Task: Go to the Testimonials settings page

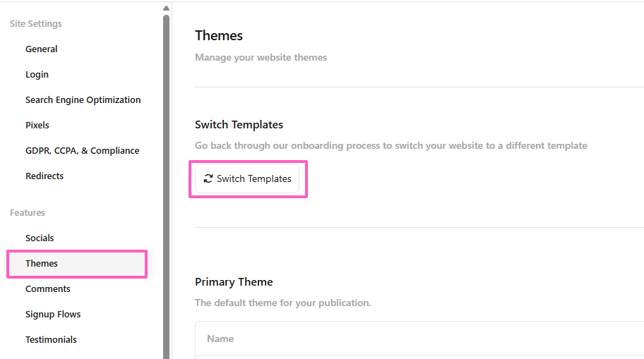Action: 51,340
